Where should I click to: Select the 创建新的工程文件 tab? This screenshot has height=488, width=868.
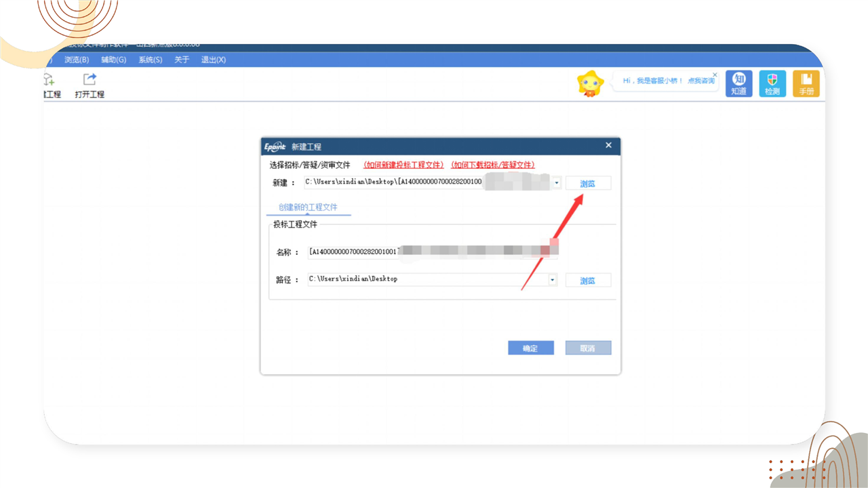tap(308, 207)
